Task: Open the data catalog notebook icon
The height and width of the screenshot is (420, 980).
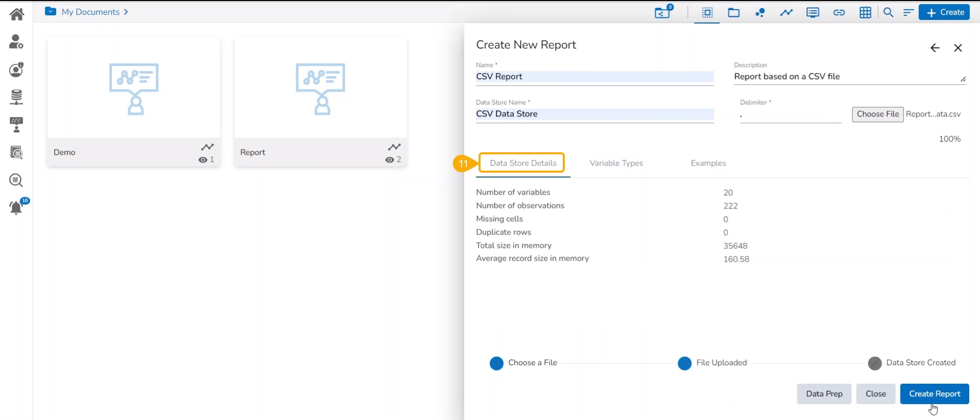Action: [16, 152]
